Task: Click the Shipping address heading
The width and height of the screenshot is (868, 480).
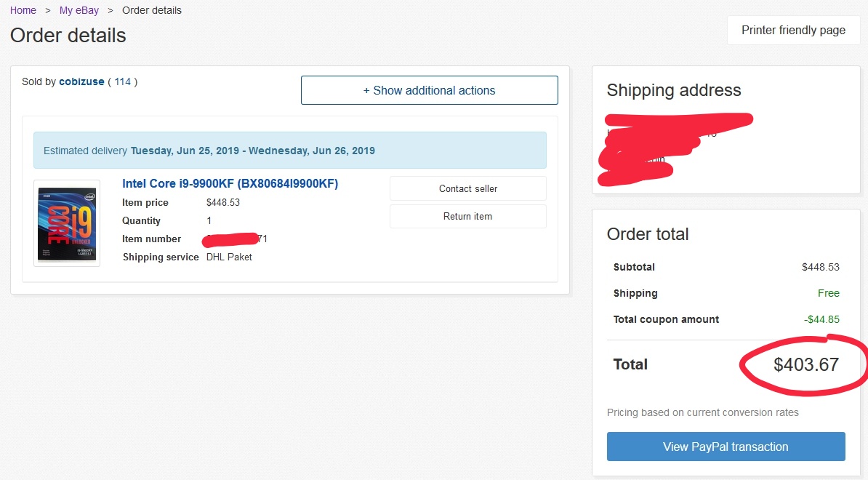Action: (x=673, y=90)
